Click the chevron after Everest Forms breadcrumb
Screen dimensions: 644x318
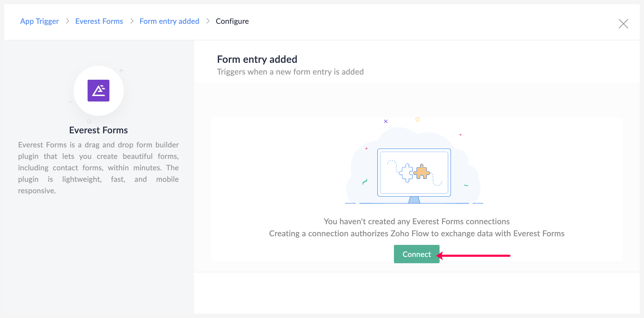(132, 21)
